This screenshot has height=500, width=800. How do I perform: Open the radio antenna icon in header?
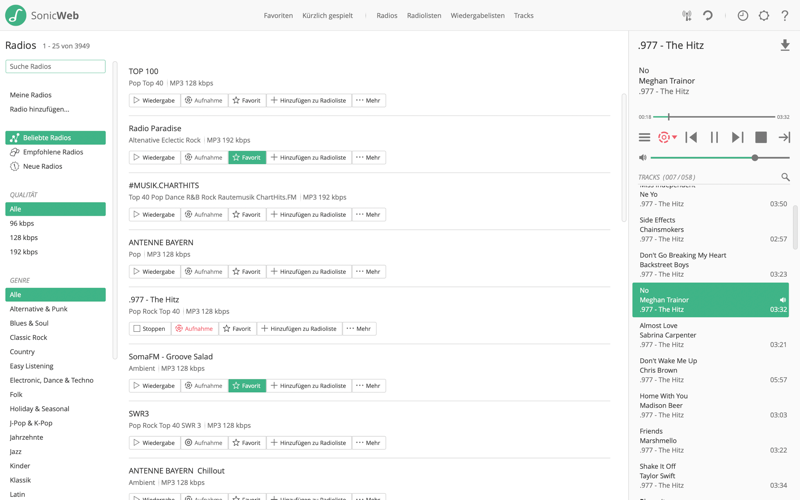(x=687, y=16)
